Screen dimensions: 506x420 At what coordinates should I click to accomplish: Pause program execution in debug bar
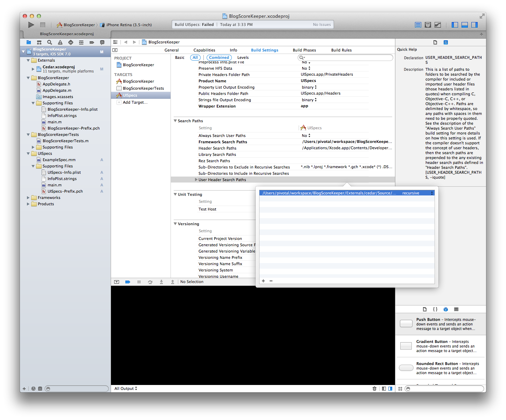point(139,282)
